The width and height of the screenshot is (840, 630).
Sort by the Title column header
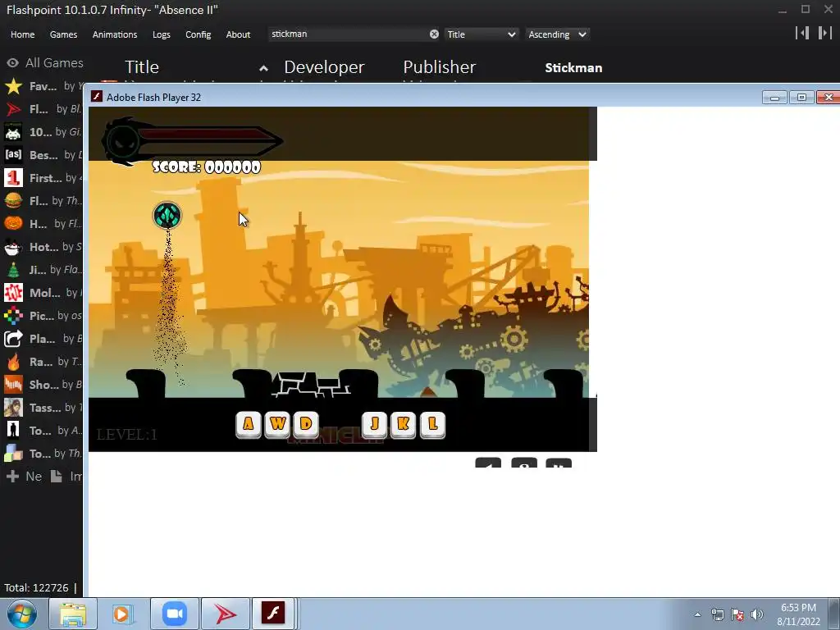(x=142, y=67)
